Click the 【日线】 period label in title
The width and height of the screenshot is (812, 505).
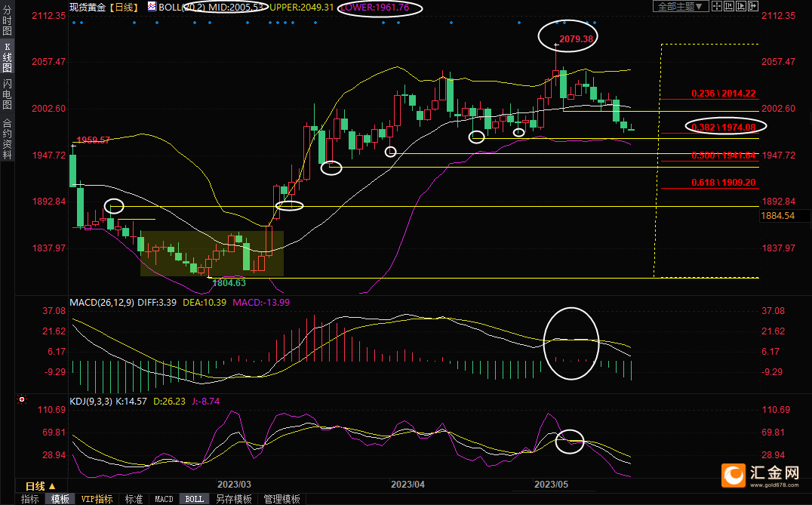pos(125,7)
